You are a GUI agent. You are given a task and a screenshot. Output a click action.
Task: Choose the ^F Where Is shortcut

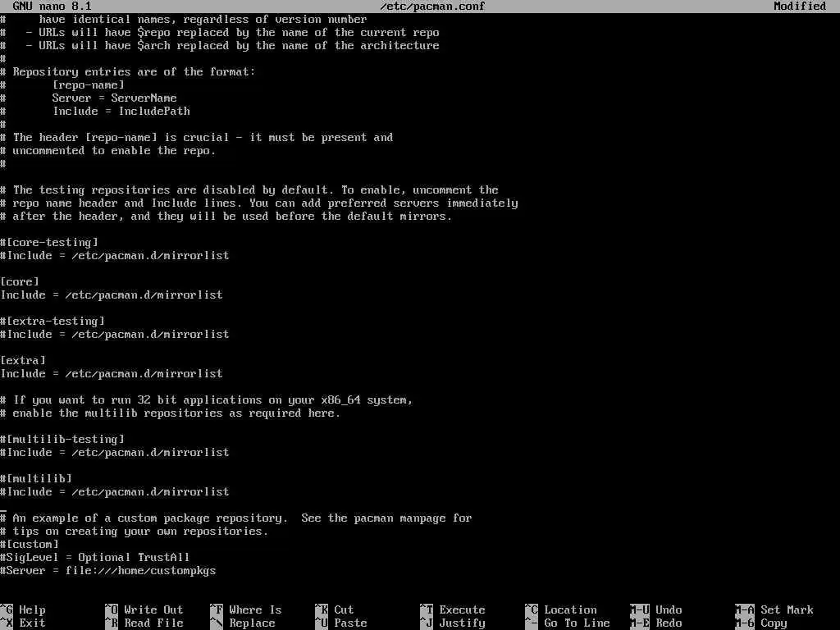[x=246, y=609]
